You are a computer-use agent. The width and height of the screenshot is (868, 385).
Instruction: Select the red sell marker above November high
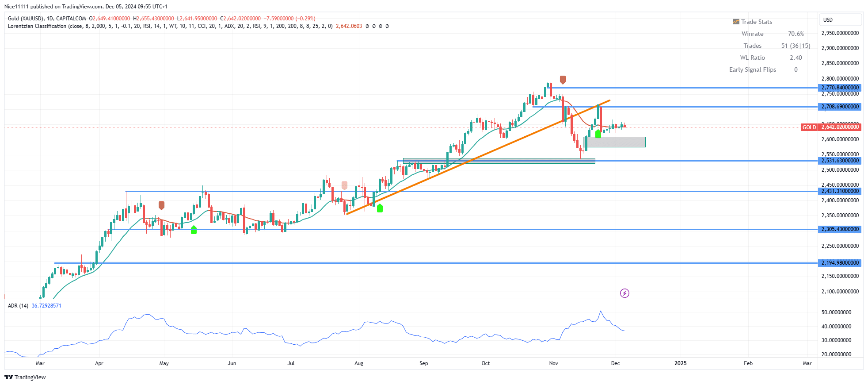(563, 80)
